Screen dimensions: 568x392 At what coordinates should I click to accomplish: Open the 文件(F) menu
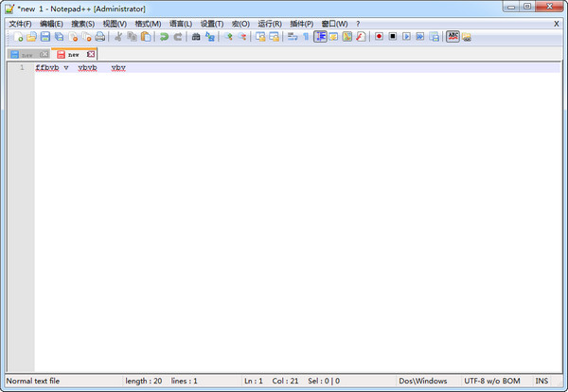(20, 23)
